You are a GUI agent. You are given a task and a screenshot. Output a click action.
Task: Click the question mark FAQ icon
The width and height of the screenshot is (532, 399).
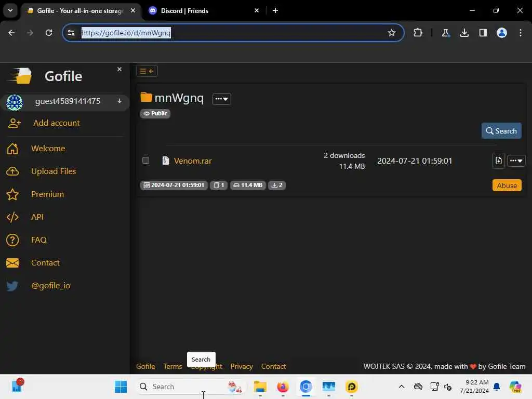(12, 240)
